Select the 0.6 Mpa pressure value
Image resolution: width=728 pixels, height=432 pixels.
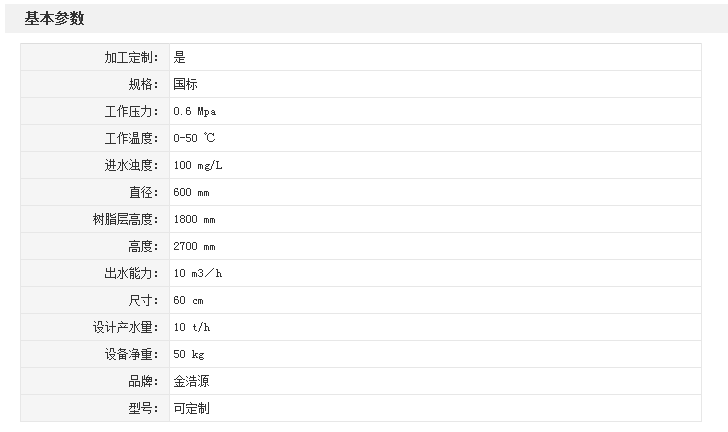(194, 111)
